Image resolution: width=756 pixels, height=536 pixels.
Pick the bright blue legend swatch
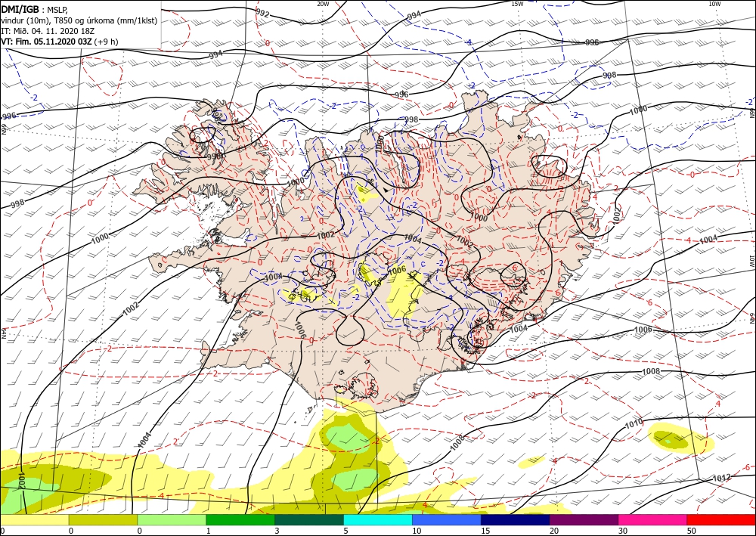[447, 519]
